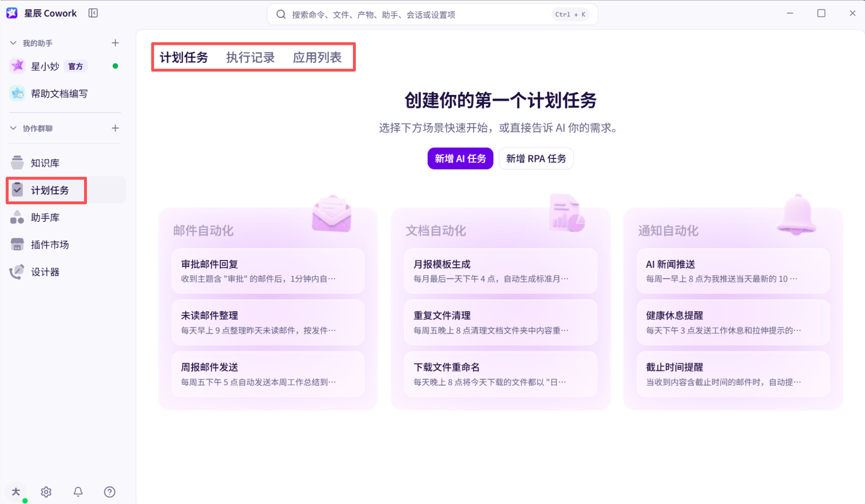
Task: Show notifications via the bell icon
Action: pos(78,492)
